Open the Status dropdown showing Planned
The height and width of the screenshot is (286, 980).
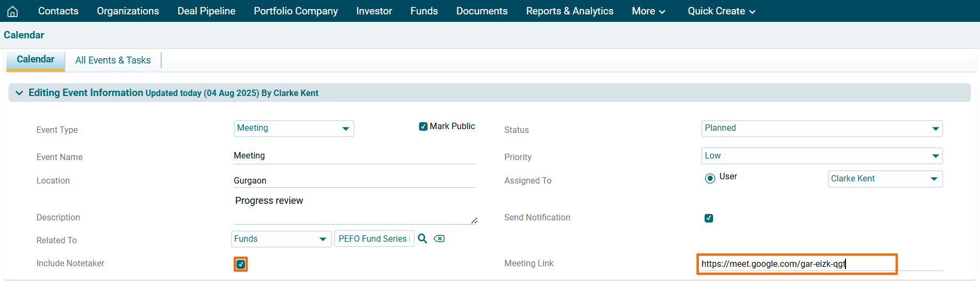click(x=821, y=129)
